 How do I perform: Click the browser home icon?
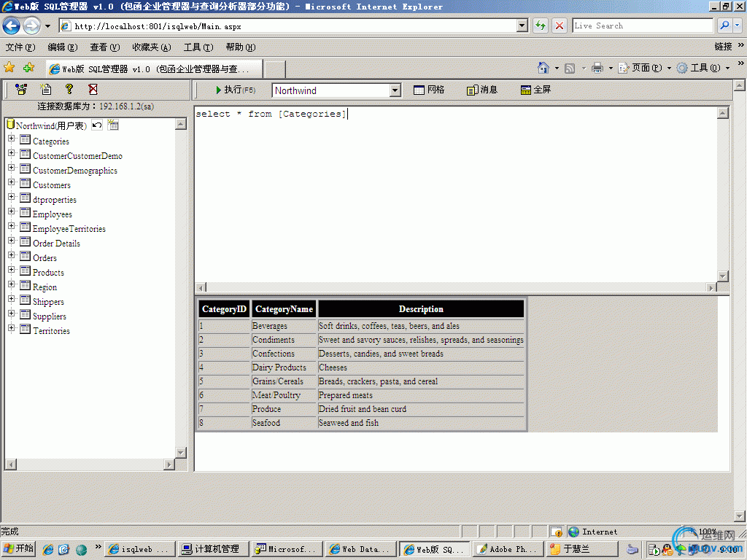coord(543,68)
